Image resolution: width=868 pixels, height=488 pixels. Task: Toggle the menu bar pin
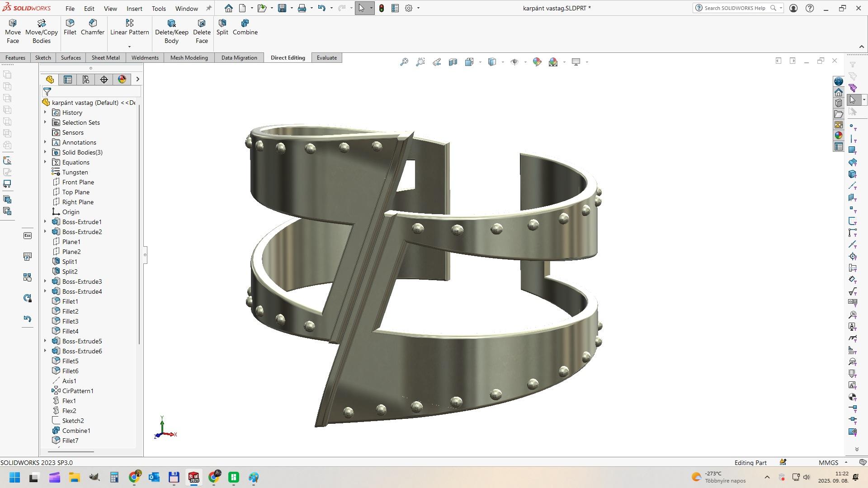pyautogui.click(x=208, y=8)
